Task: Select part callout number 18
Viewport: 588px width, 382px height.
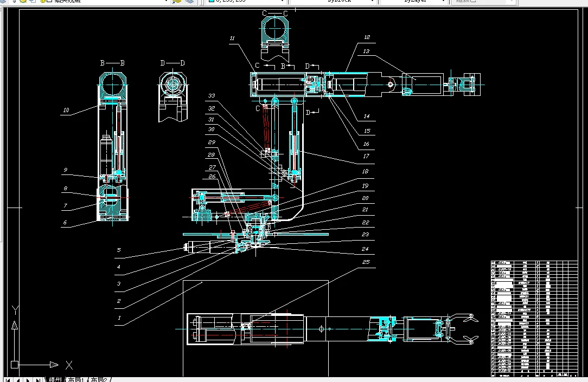Action: point(365,172)
